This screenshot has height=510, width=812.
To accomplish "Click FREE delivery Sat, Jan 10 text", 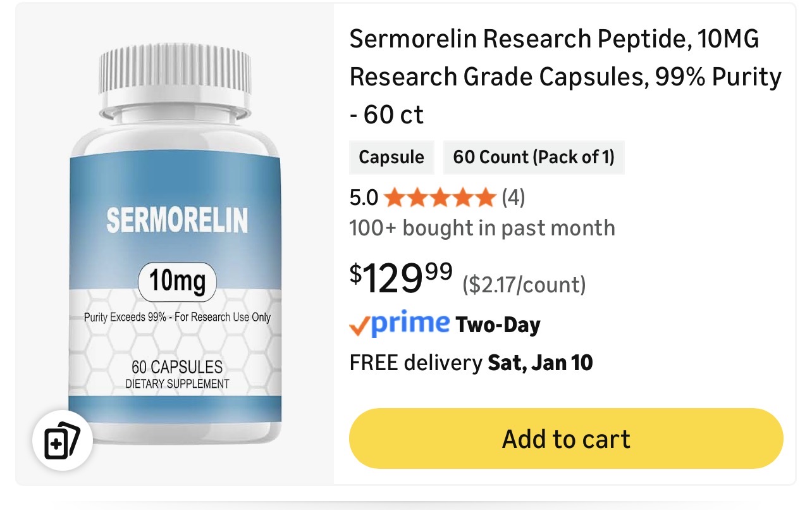I will tap(471, 363).
